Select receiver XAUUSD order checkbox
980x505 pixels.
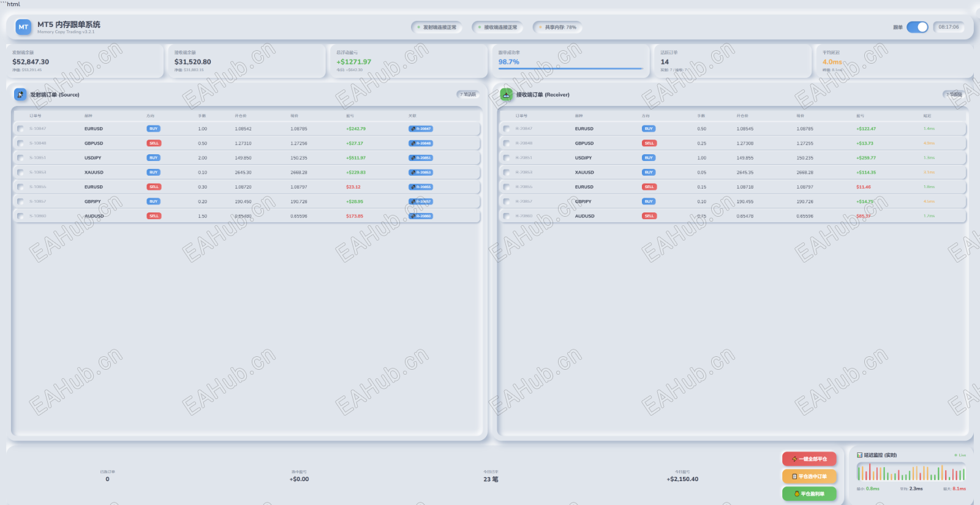(506, 173)
